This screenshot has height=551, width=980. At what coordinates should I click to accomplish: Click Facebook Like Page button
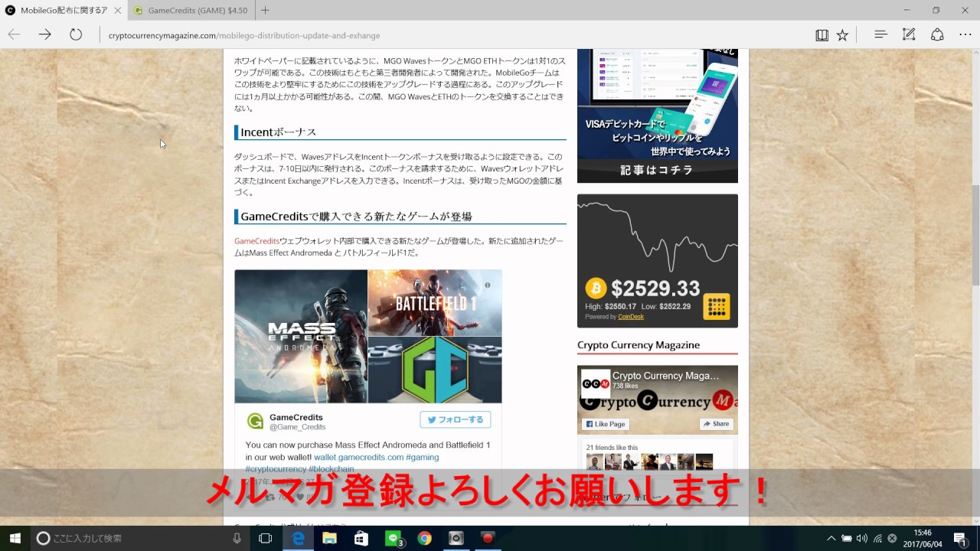click(606, 424)
